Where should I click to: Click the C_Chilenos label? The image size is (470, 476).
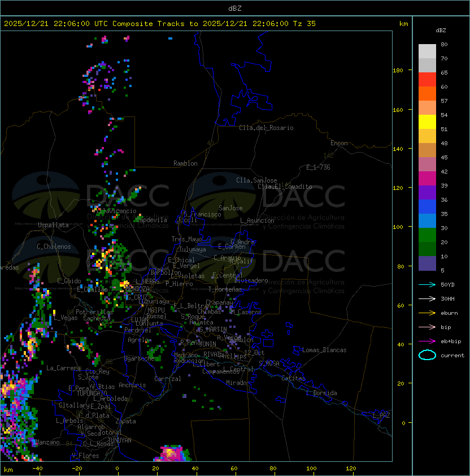[54, 246]
